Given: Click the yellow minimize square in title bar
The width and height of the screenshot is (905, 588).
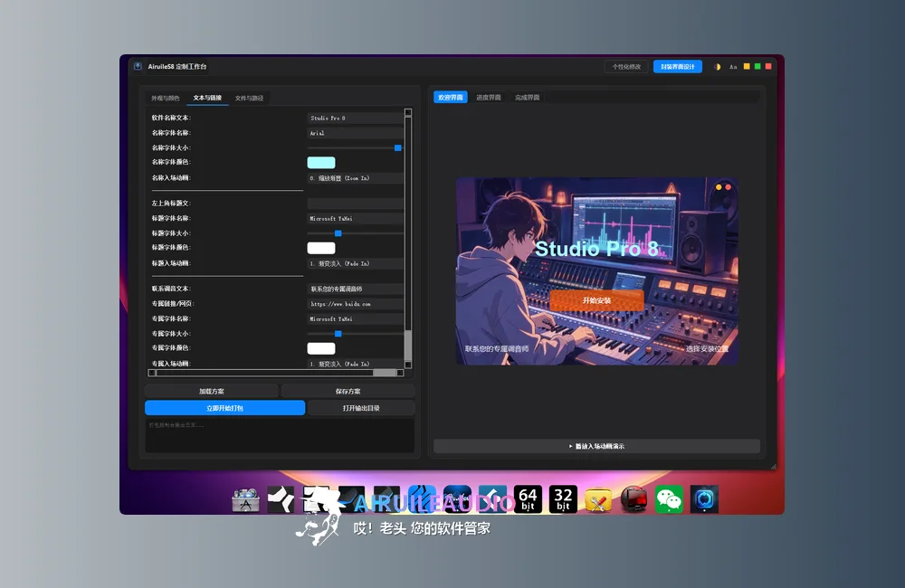Looking at the screenshot, I should pyautogui.click(x=747, y=66).
